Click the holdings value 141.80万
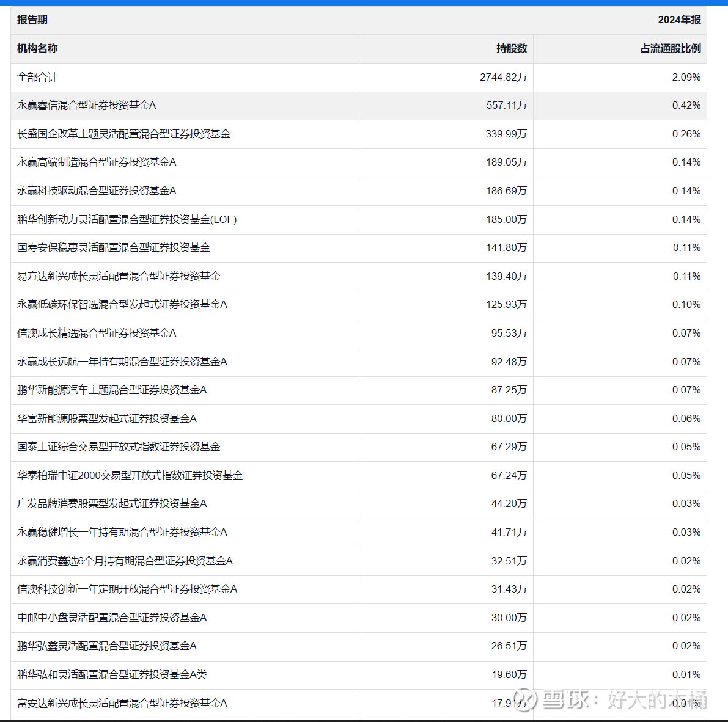 507,248
